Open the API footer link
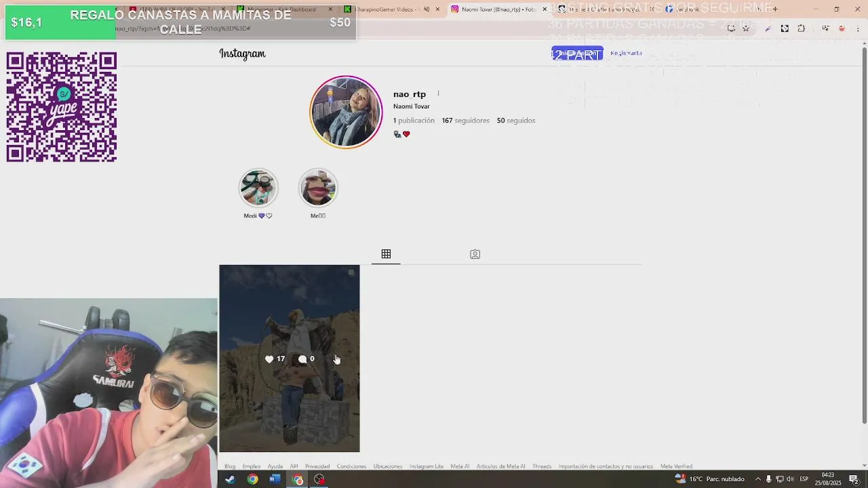 (294, 466)
